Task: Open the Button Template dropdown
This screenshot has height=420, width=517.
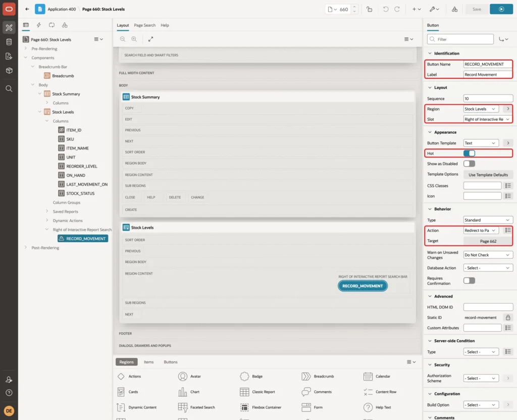Action: [481, 143]
